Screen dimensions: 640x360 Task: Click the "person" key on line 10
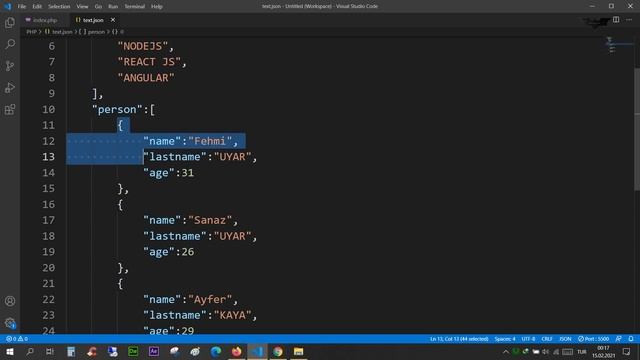pos(117,109)
